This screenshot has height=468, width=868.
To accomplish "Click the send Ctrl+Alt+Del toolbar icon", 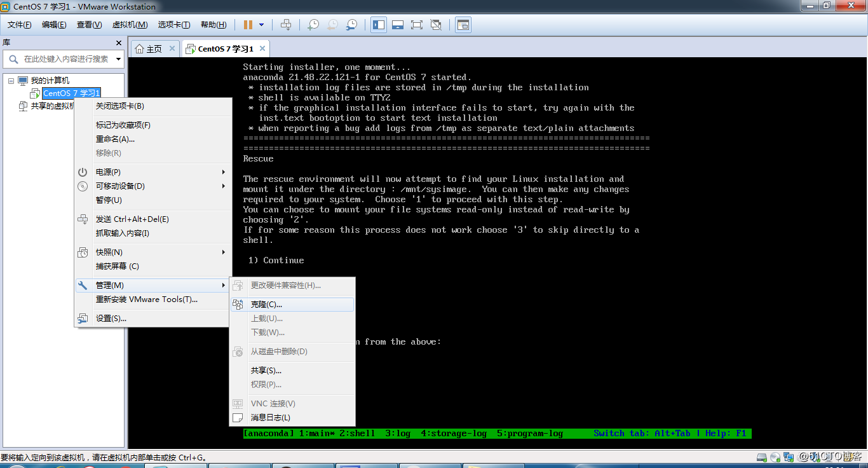I will click(286, 25).
